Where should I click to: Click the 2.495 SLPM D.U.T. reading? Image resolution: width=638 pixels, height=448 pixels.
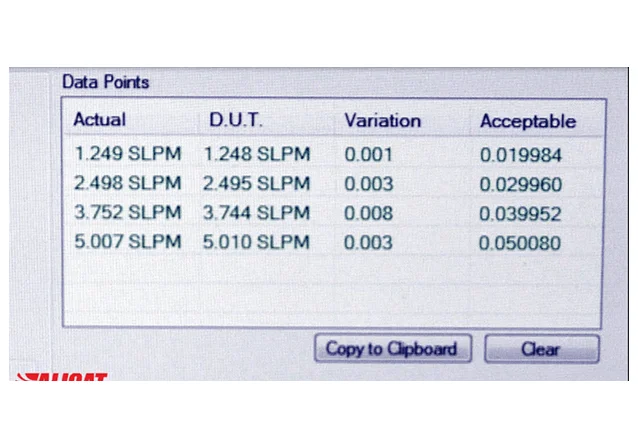257,184
